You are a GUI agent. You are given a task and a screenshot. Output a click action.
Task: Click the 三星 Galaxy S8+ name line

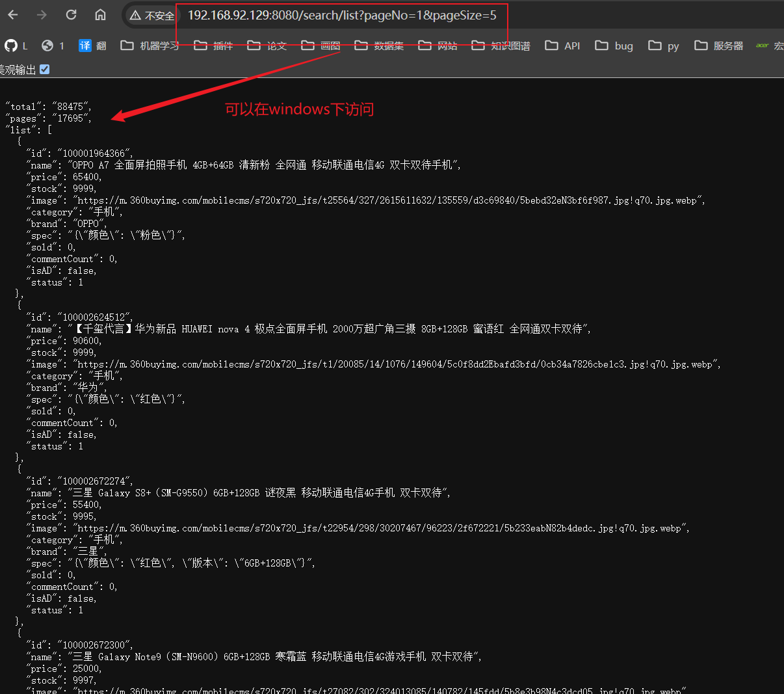click(239, 493)
